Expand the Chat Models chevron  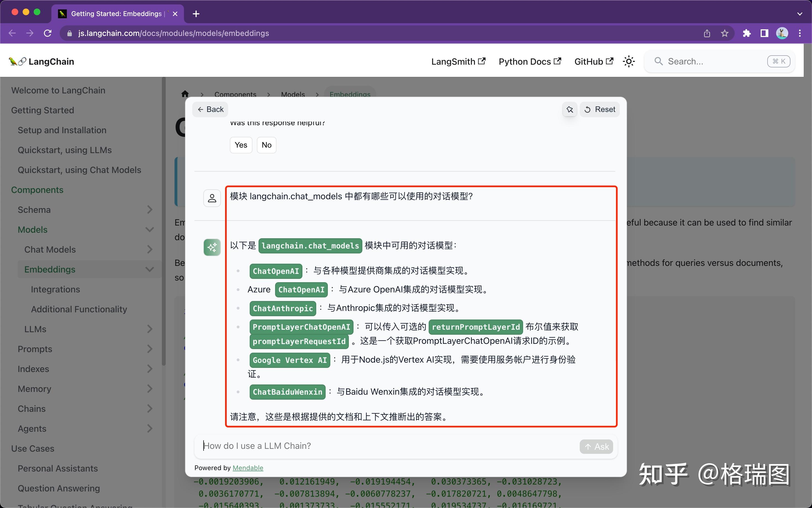[x=150, y=249]
